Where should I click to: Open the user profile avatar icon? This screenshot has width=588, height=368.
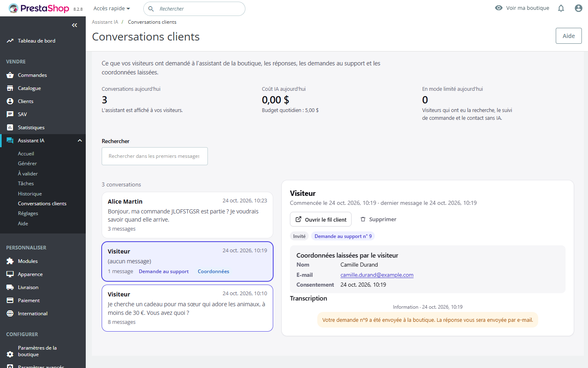(x=579, y=8)
